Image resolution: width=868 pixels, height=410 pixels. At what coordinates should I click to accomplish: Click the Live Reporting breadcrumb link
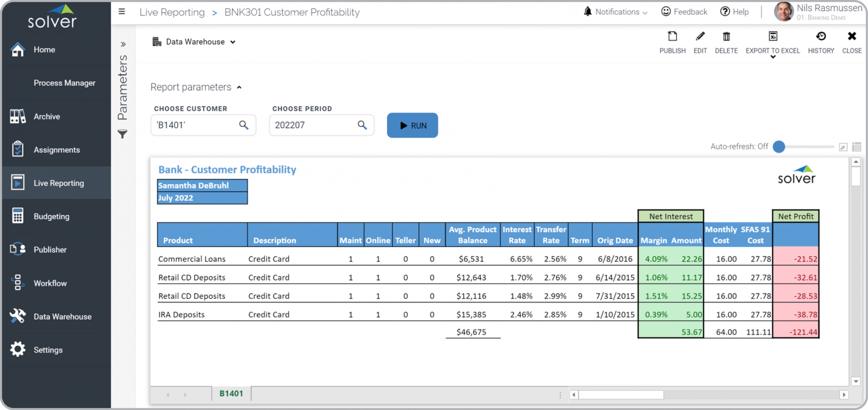pyautogui.click(x=172, y=12)
